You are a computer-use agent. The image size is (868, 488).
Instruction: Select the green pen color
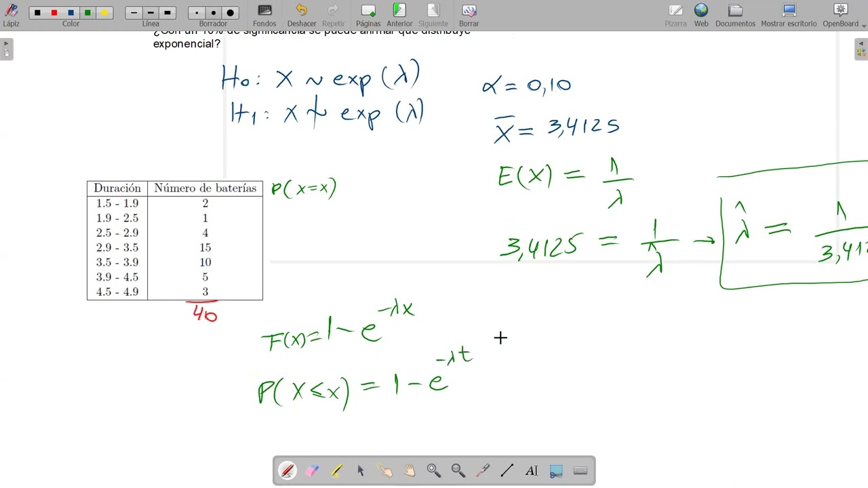coord(87,13)
